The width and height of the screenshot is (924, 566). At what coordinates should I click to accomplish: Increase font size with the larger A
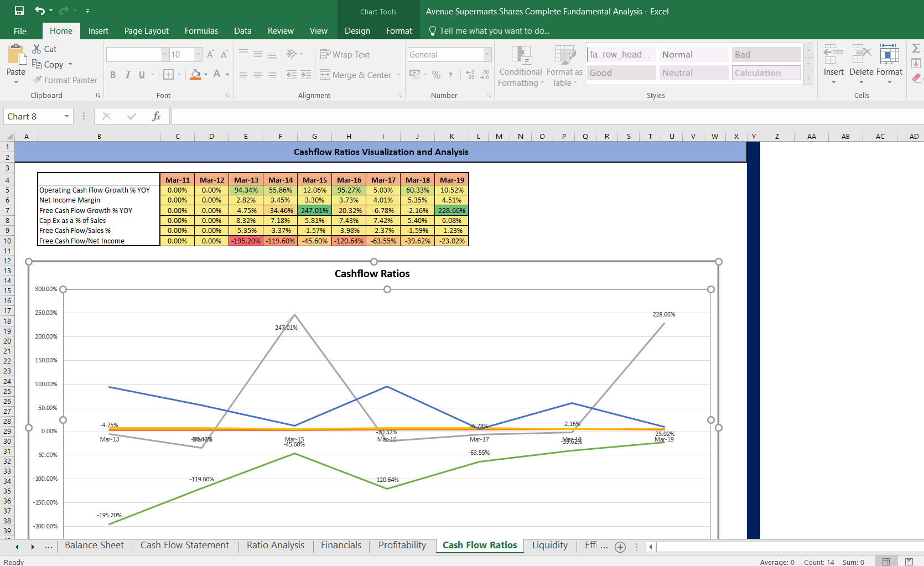210,54
